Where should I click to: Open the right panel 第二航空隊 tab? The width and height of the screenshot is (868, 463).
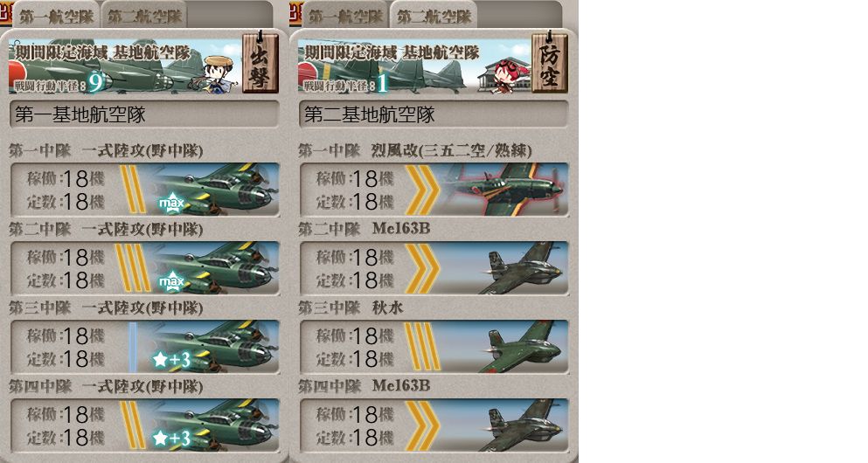(x=434, y=16)
